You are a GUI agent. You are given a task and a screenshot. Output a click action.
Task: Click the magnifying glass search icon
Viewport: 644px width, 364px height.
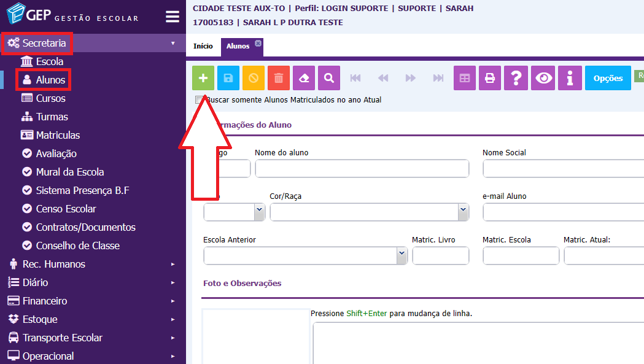[329, 78]
